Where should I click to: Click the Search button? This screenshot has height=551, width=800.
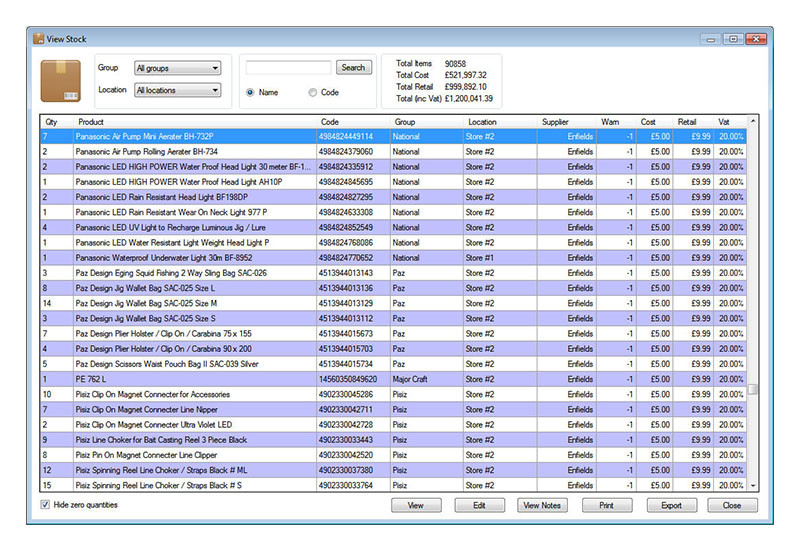tap(354, 67)
